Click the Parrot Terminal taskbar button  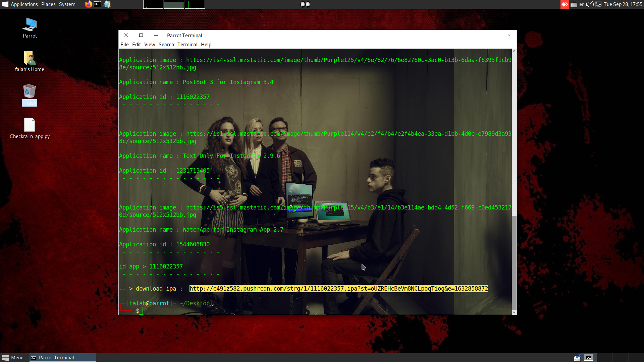point(63,358)
